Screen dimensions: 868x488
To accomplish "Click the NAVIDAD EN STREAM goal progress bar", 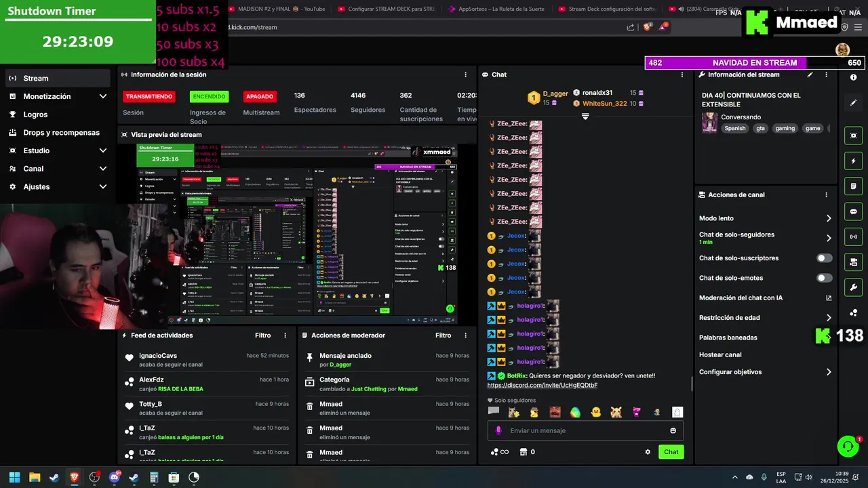I will coord(755,63).
